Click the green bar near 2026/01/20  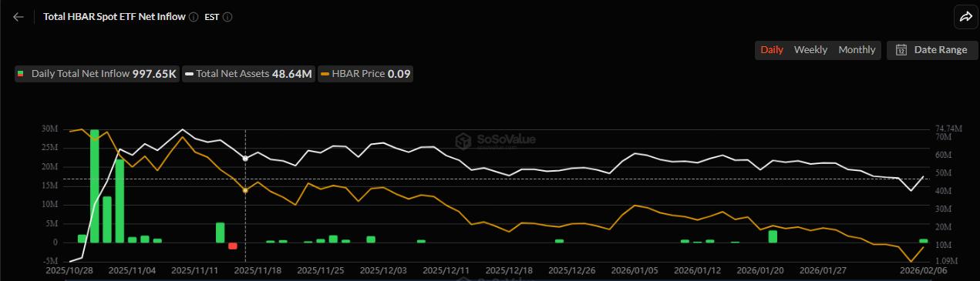[773, 236]
